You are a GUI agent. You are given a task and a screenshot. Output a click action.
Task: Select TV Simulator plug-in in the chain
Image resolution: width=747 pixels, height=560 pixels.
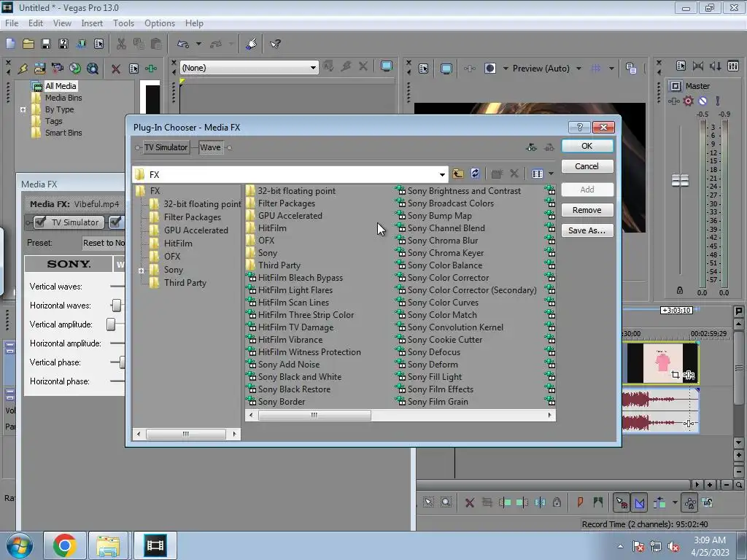166,147
